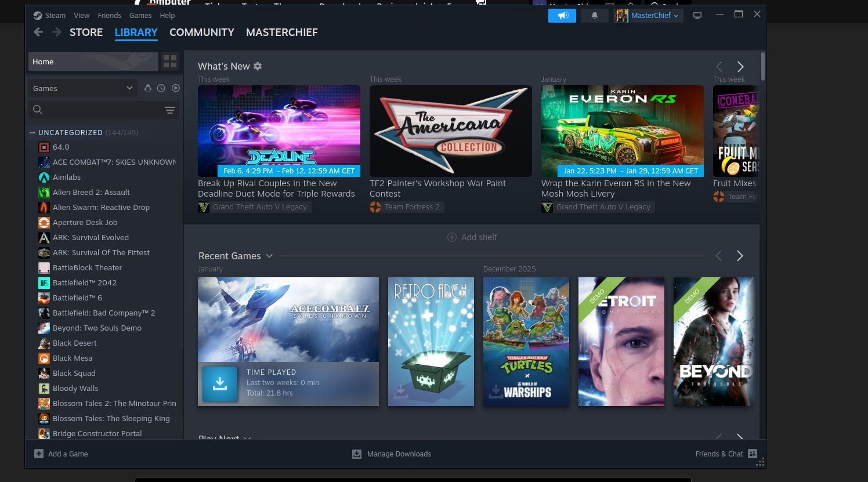Open the Beyond Two Souls demo thumbnail
The height and width of the screenshot is (482, 868).
(714, 342)
